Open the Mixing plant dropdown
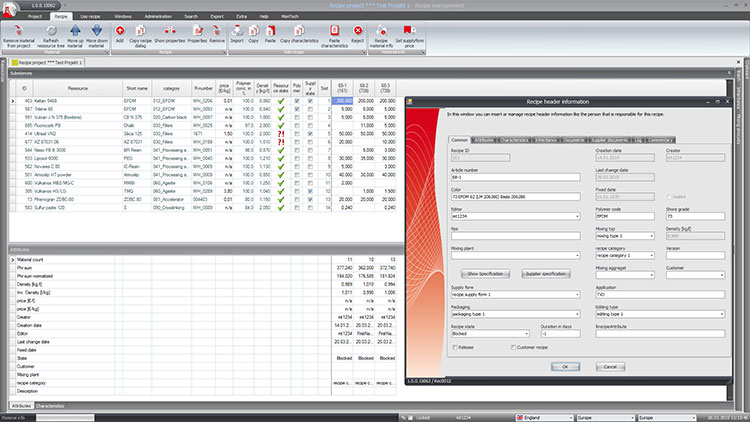Screen dimensions: 750x422 (x=577, y=255)
